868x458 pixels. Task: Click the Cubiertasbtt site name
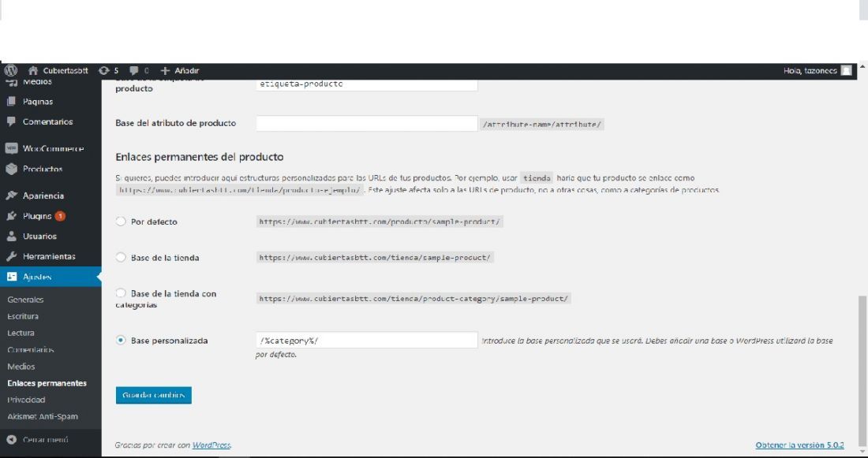[x=65, y=71]
